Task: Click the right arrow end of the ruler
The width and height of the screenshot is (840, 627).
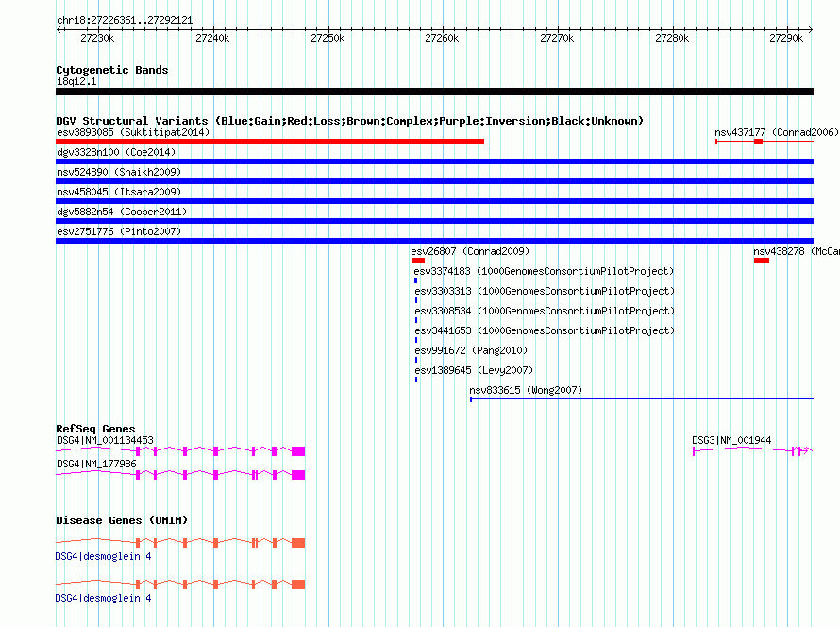Action: click(x=811, y=29)
